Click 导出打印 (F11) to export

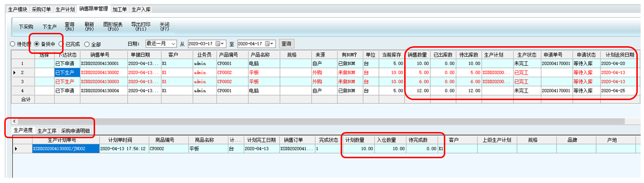click(x=140, y=26)
